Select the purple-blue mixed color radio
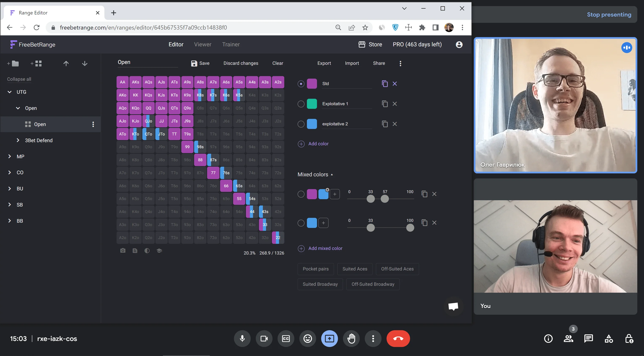The height and width of the screenshot is (356, 644). (x=301, y=194)
